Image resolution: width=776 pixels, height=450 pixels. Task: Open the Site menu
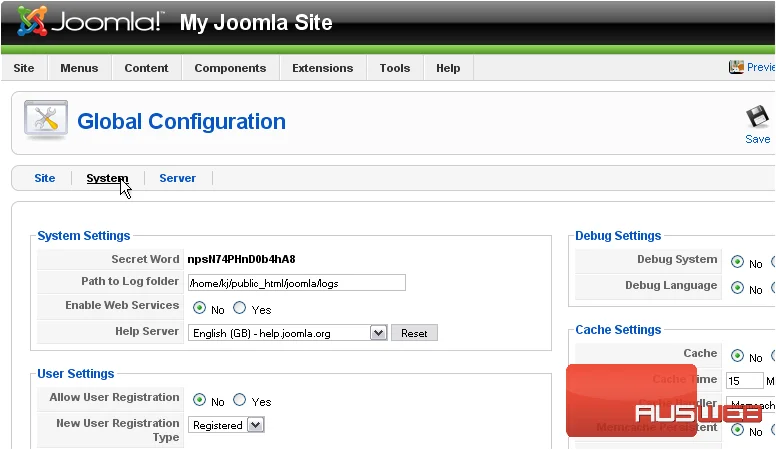24,68
